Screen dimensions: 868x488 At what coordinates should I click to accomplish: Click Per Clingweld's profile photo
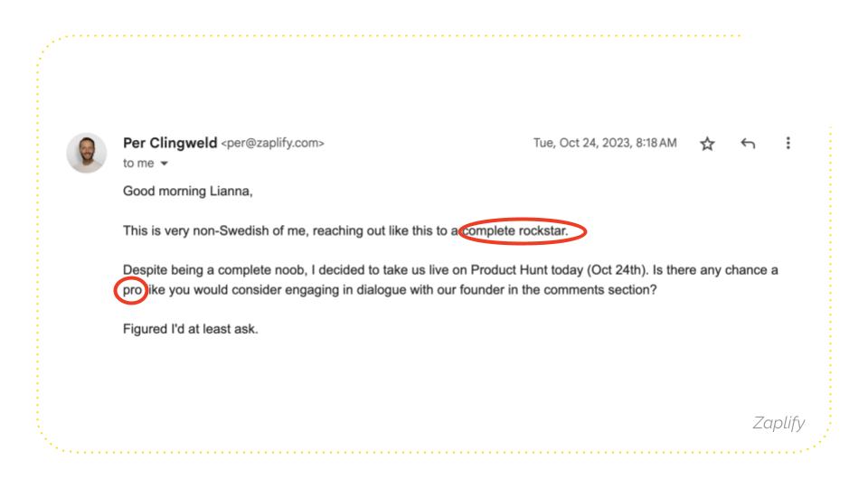[87, 153]
